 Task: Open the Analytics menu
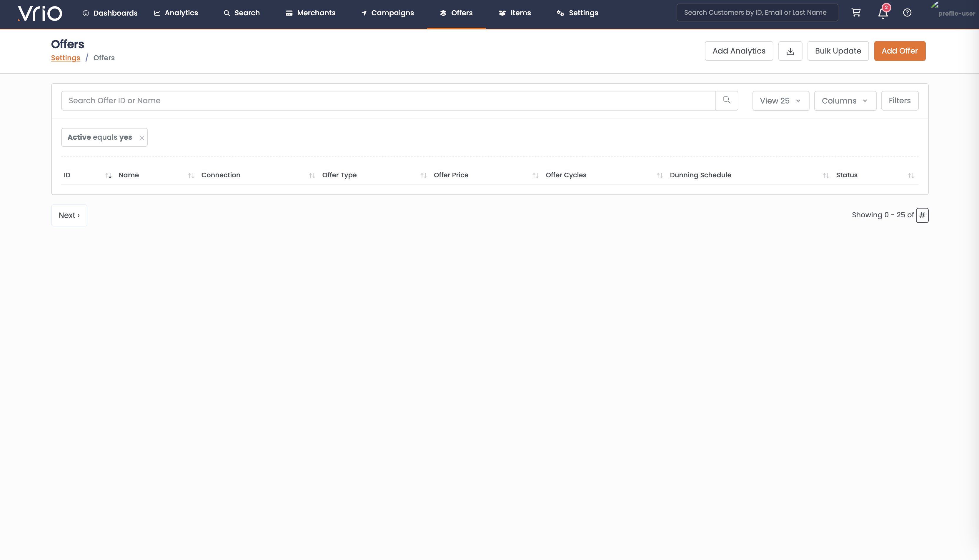tap(176, 13)
